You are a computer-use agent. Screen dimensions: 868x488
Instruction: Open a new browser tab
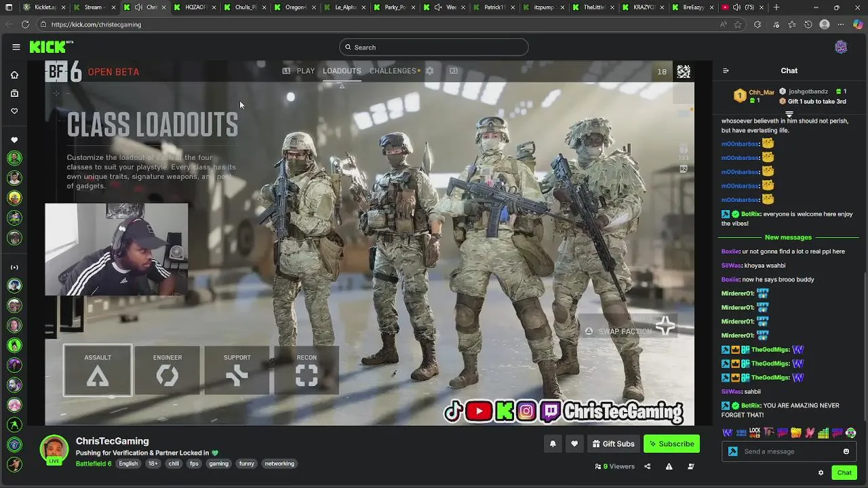point(776,7)
